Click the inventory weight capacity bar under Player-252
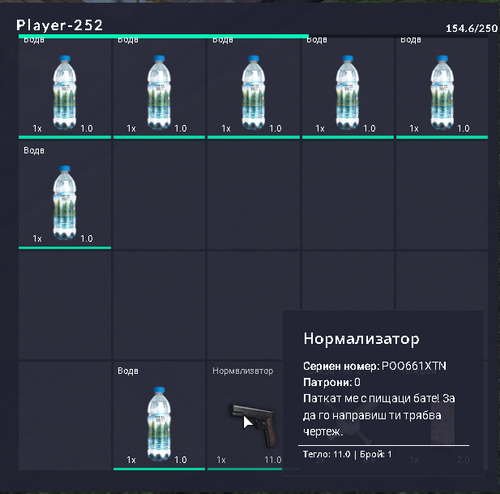 pyautogui.click(x=253, y=36)
